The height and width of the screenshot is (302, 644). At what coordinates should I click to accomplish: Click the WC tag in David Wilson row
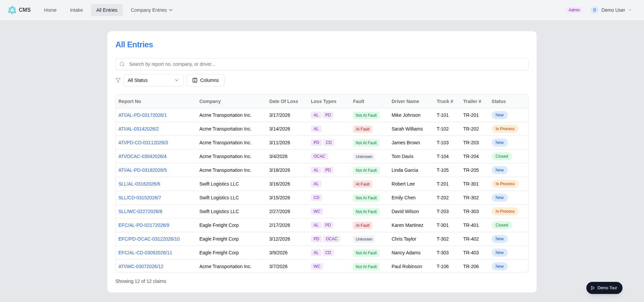pos(317,211)
